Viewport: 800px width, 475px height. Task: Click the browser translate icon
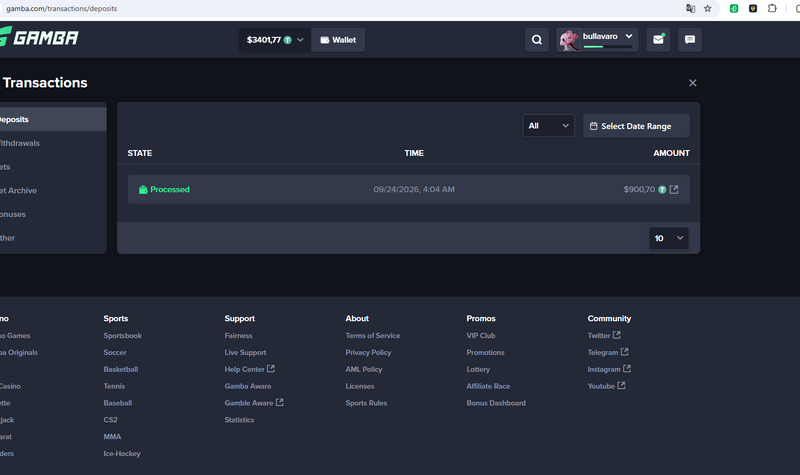pos(690,8)
